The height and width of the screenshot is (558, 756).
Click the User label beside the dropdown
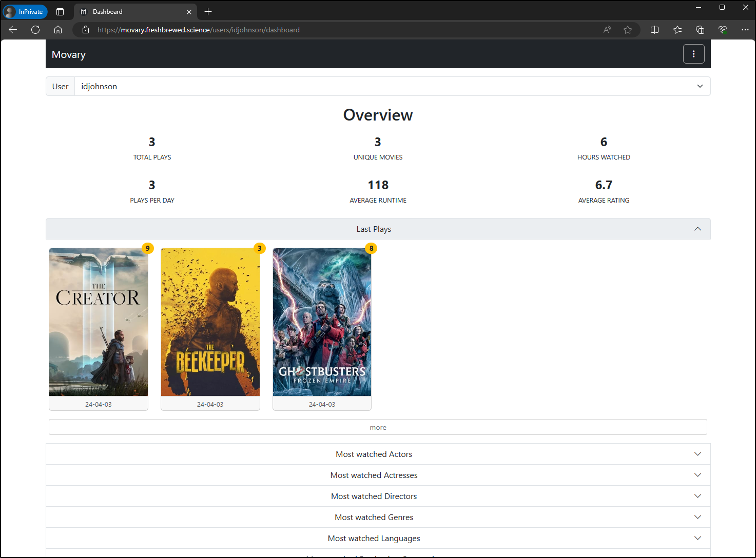(60, 86)
